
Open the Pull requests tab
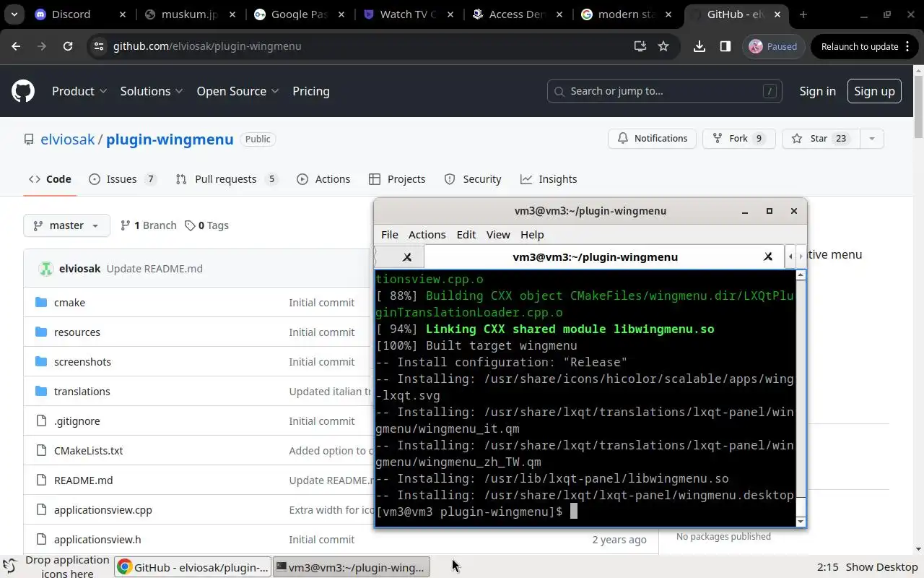(226, 179)
